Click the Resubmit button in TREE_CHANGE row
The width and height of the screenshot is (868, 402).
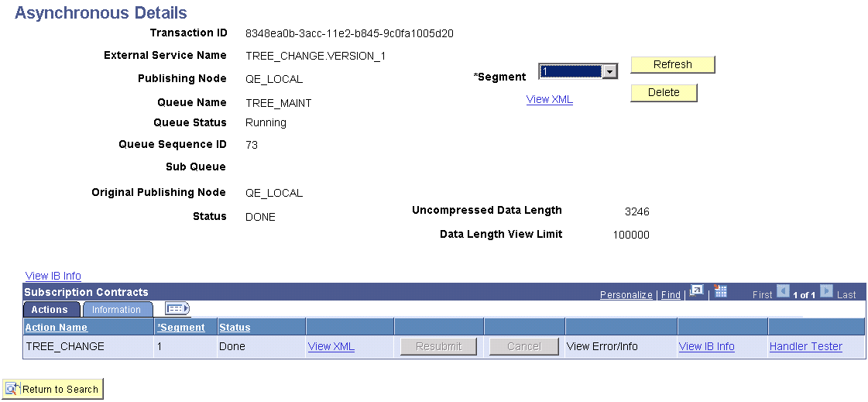438,347
